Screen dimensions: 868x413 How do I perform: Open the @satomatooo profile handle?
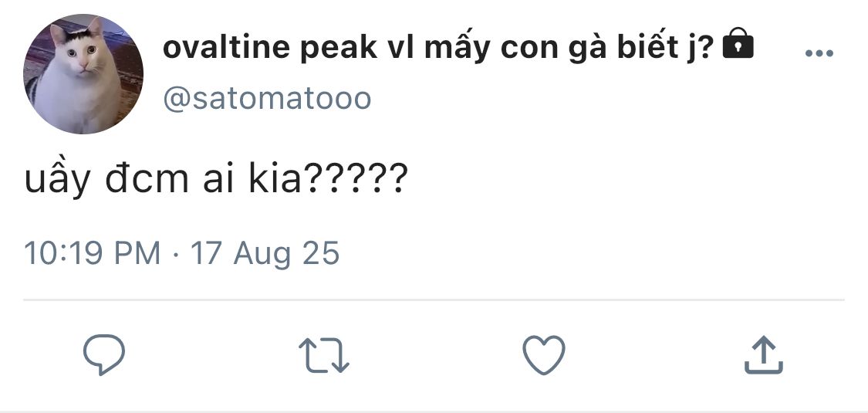tap(267, 99)
